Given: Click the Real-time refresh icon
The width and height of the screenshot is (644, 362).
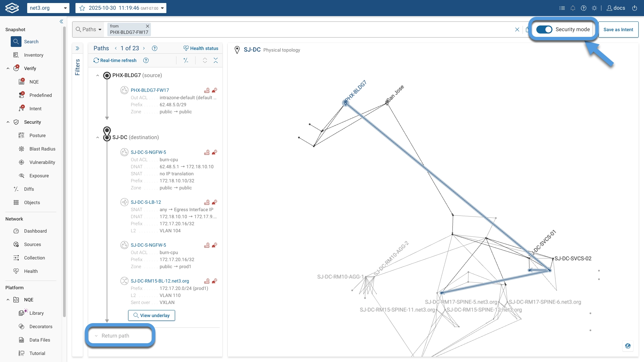Looking at the screenshot, I should point(96,60).
